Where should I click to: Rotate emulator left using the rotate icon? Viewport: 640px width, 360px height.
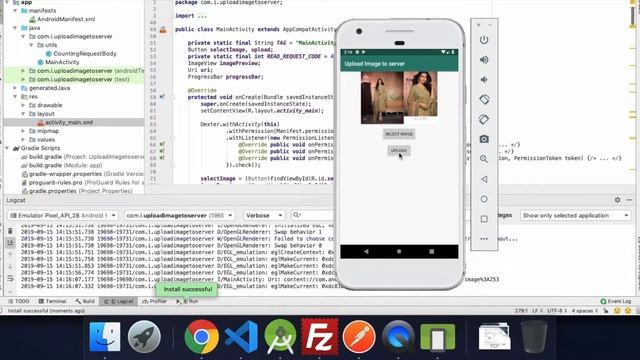[484, 99]
